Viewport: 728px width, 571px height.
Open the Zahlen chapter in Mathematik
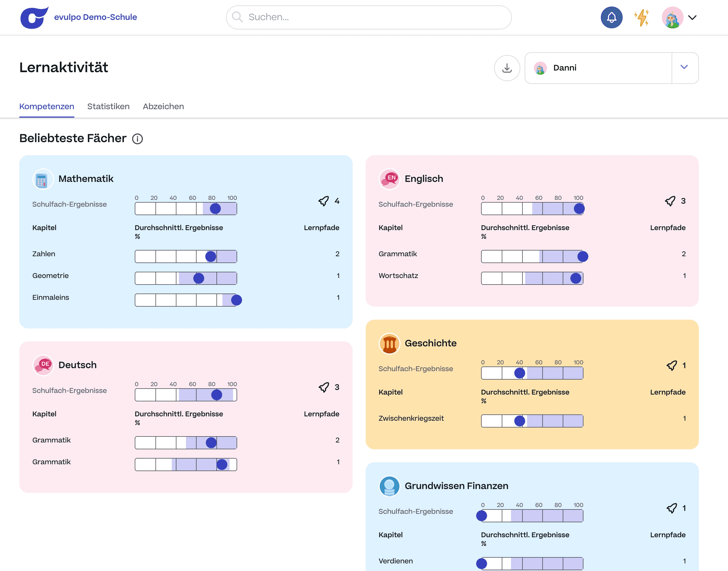[x=44, y=254]
